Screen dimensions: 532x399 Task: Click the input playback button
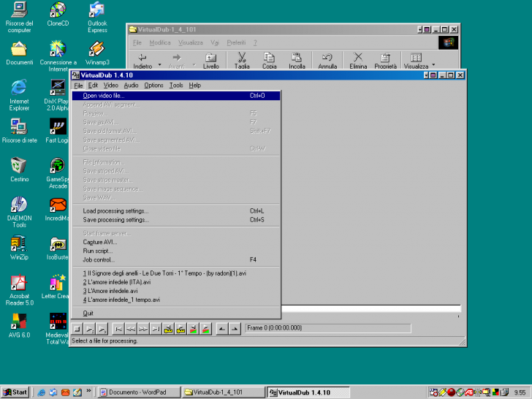point(90,329)
